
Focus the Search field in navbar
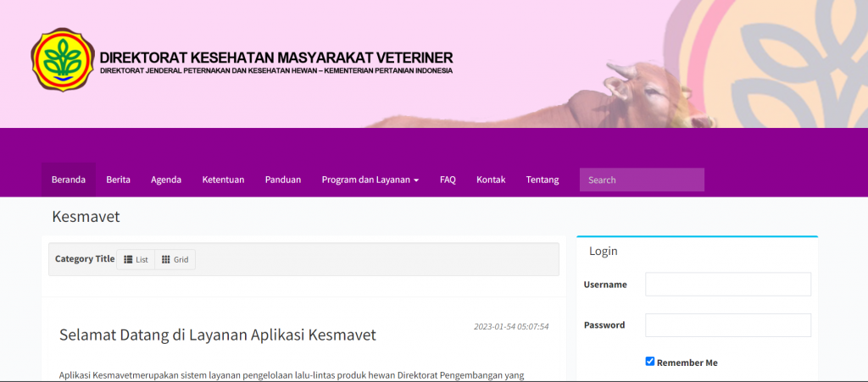(642, 180)
